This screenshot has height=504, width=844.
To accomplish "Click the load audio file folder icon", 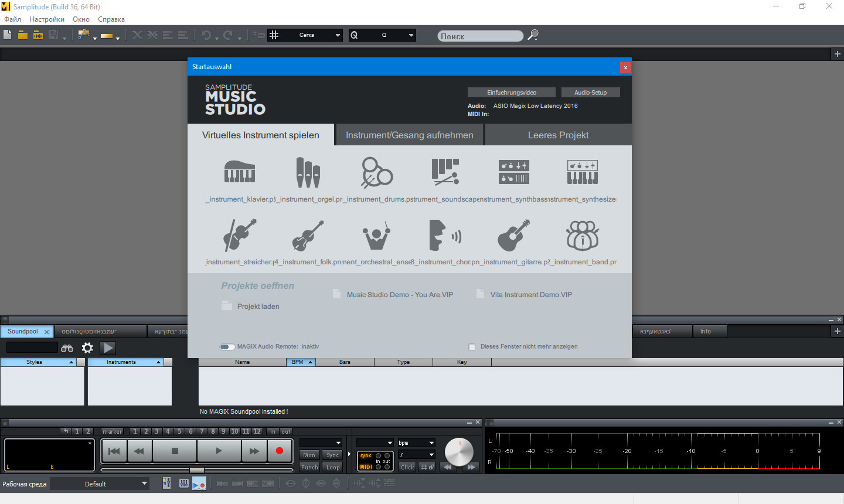I will tap(38, 35).
